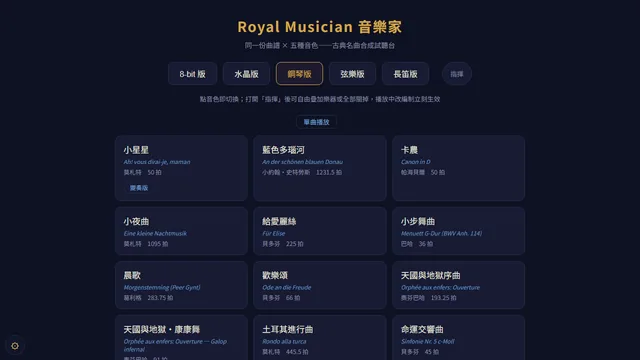This screenshot has height=360, width=640.
Task: Choose the 鋼琴版 timbre tab
Action: [x=299, y=74]
